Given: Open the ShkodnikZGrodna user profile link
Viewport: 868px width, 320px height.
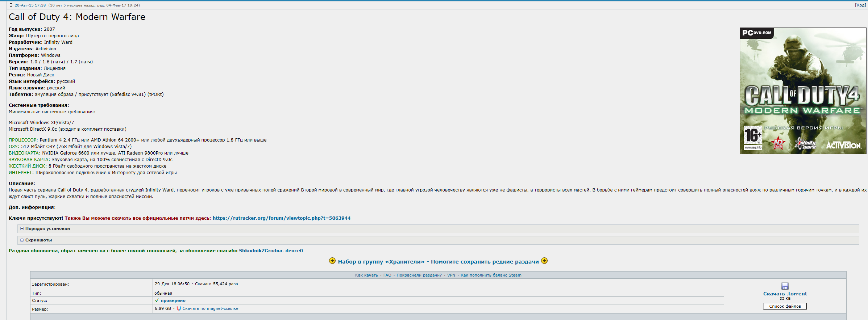Looking at the screenshot, I should [x=261, y=251].
